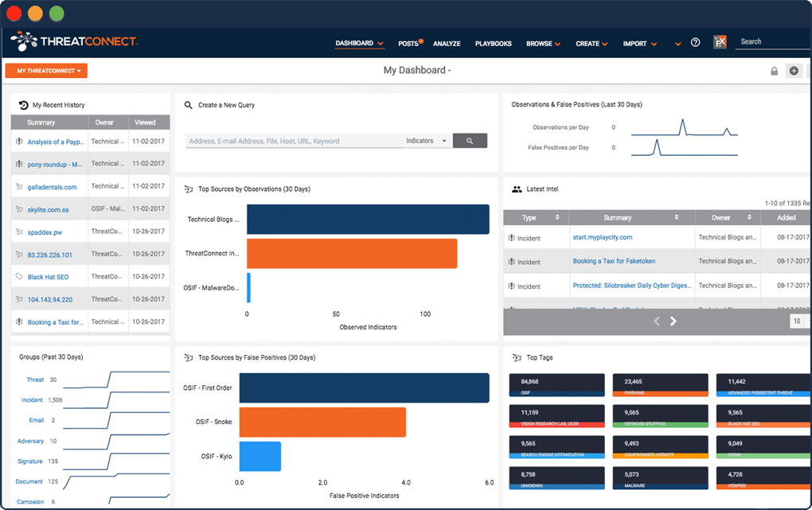
Task: Open the Analyze menu item
Action: coord(447,44)
